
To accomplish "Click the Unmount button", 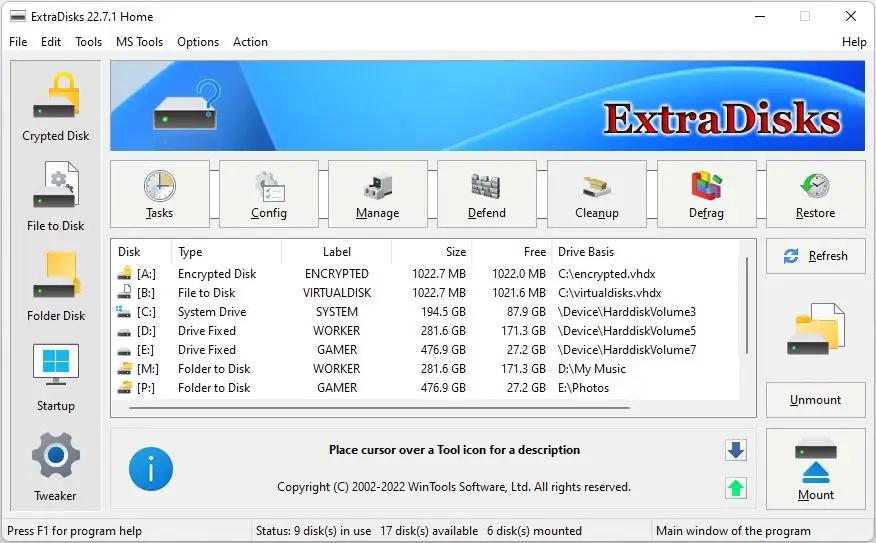I will pos(815,400).
